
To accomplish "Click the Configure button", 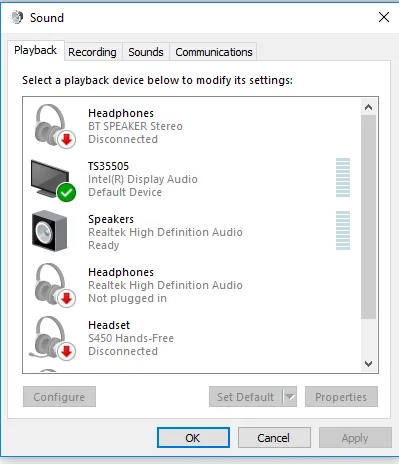I will click(59, 397).
